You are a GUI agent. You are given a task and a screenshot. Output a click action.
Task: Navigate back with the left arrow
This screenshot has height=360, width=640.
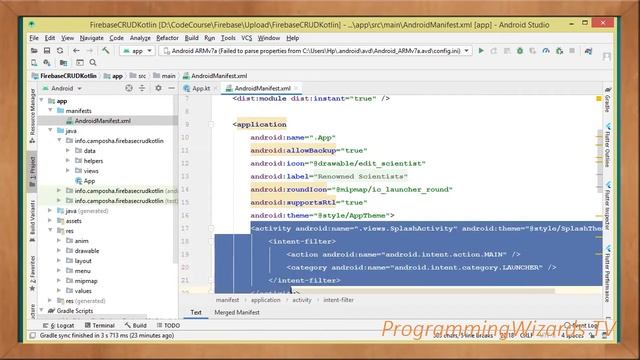pos(76,51)
